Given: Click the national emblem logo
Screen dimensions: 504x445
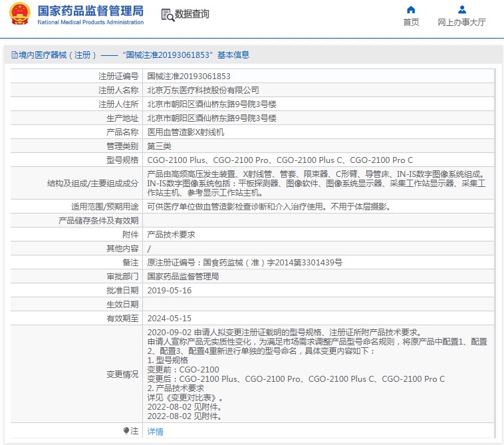Looking at the screenshot, I should pos(20,14).
